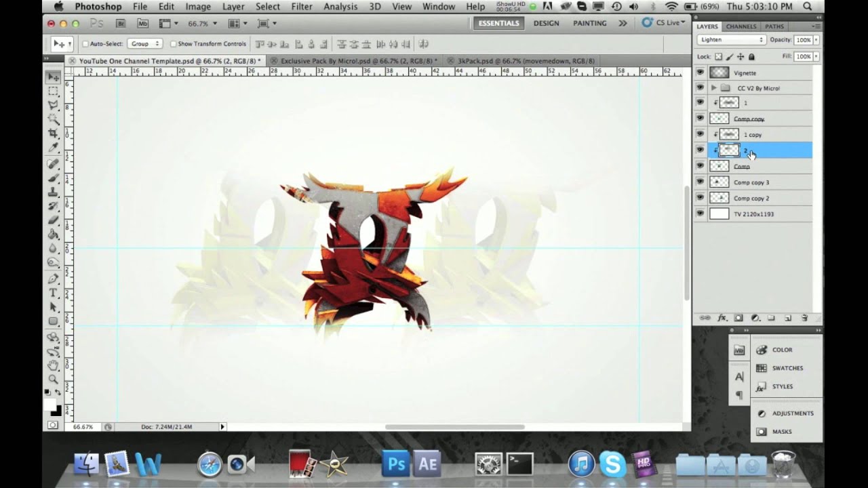Image resolution: width=868 pixels, height=488 pixels.
Task: Open the Analysis menu
Action: (x=340, y=6)
